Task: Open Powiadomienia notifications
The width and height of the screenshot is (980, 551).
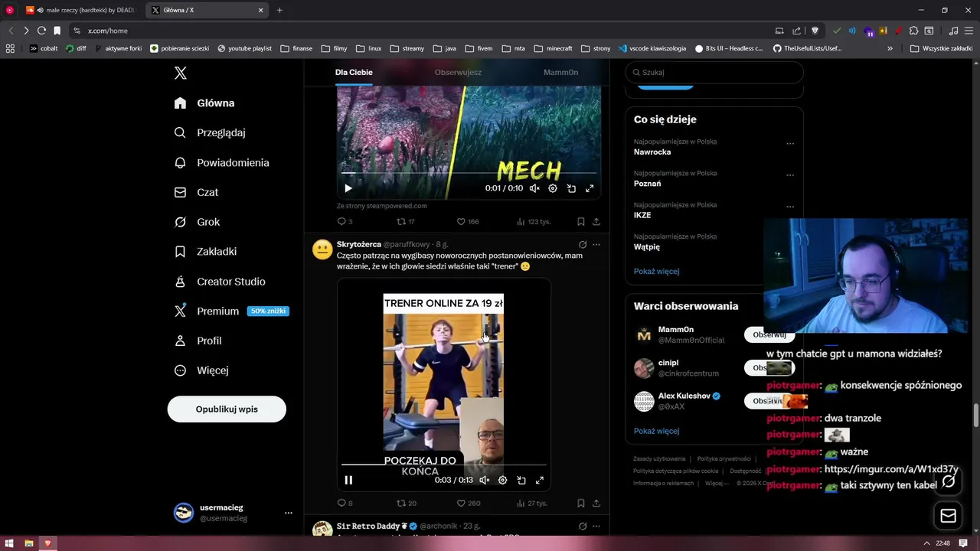Action: (221, 162)
